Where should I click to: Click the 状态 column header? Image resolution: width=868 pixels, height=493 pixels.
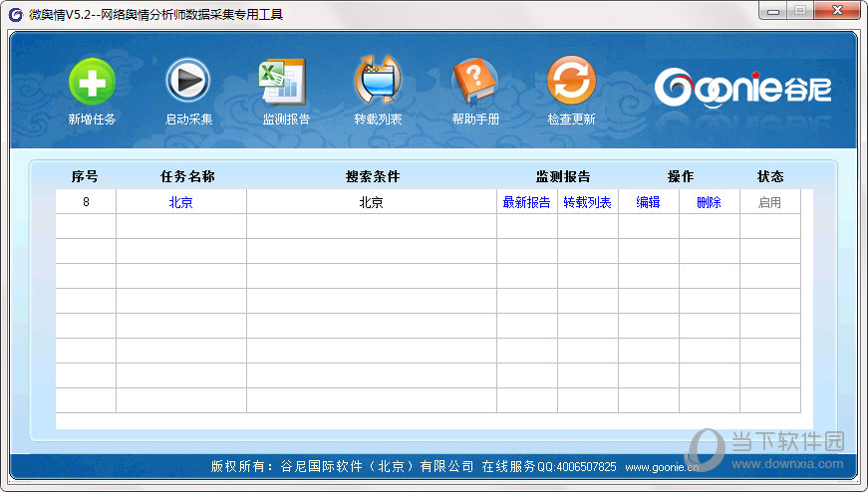tap(770, 176)
